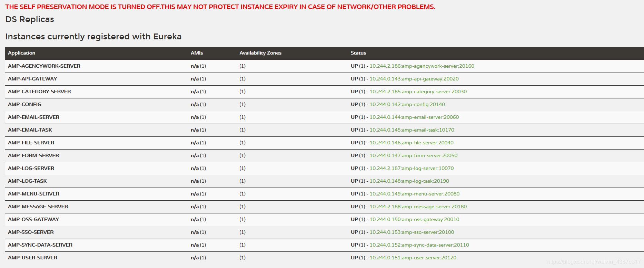Open the amp-agencywork-server:20160 instance link

(422, 66)
